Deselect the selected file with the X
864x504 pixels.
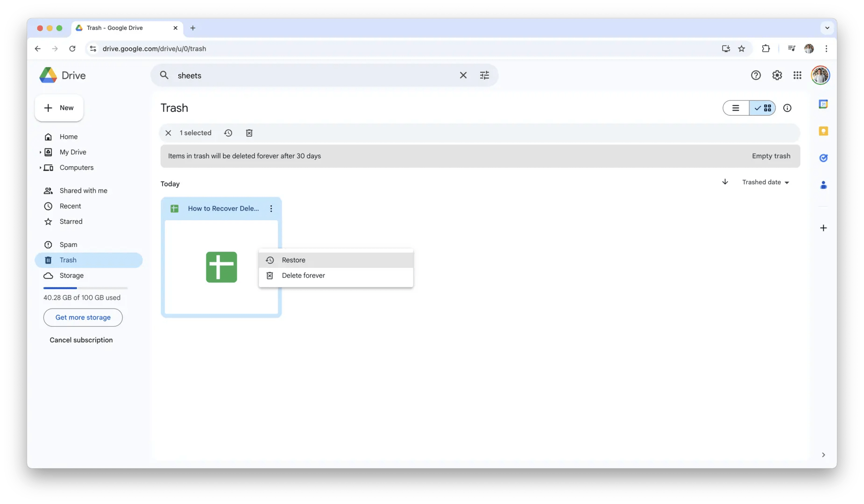coord(168,133)
